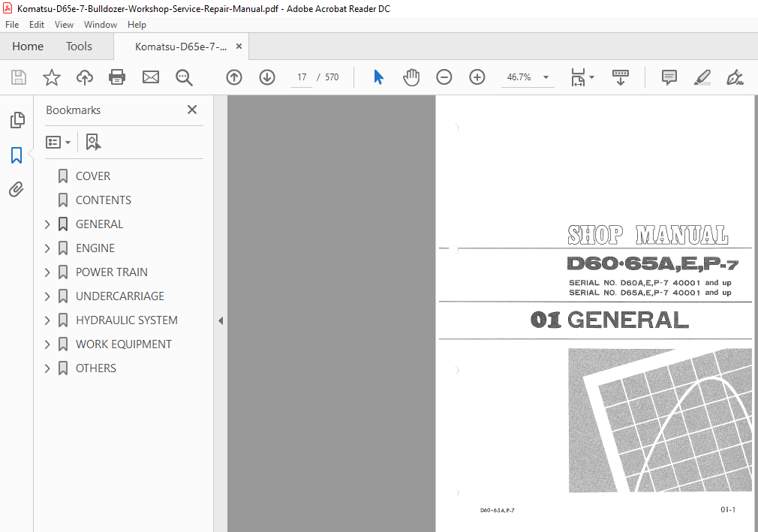This screenshot has height=532, width=758.
Task: Open the fit page width tool
Action: (x=578, y=77)
